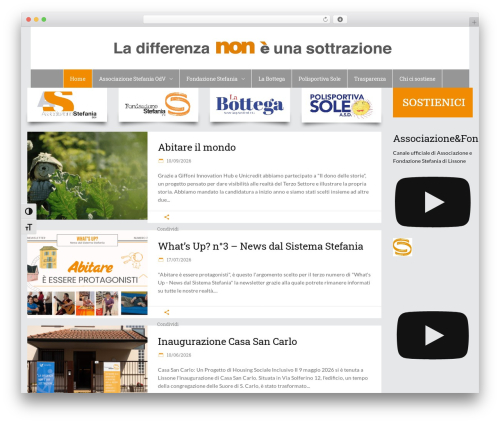
Task: Open Associazione Stefania OdV menu item
Action: (132, 79)
